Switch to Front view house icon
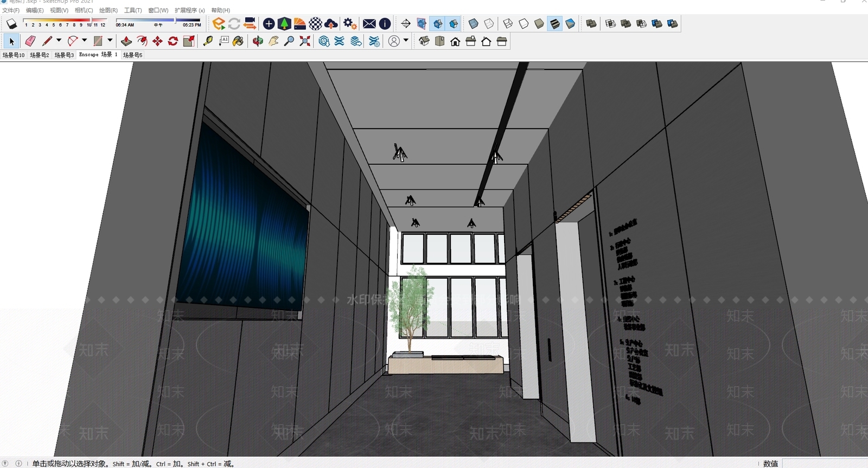 [x=455, y=41]
